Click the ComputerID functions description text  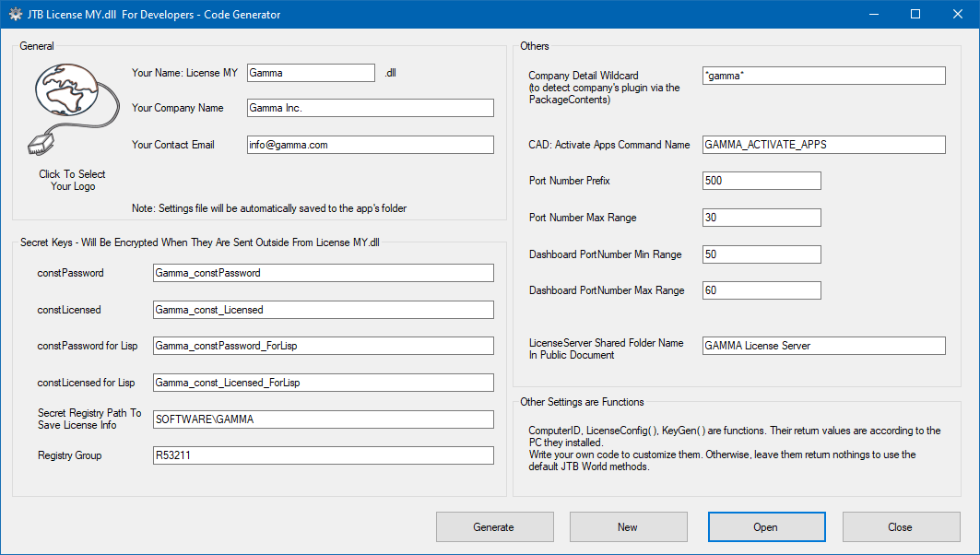(x=735, y=448)
